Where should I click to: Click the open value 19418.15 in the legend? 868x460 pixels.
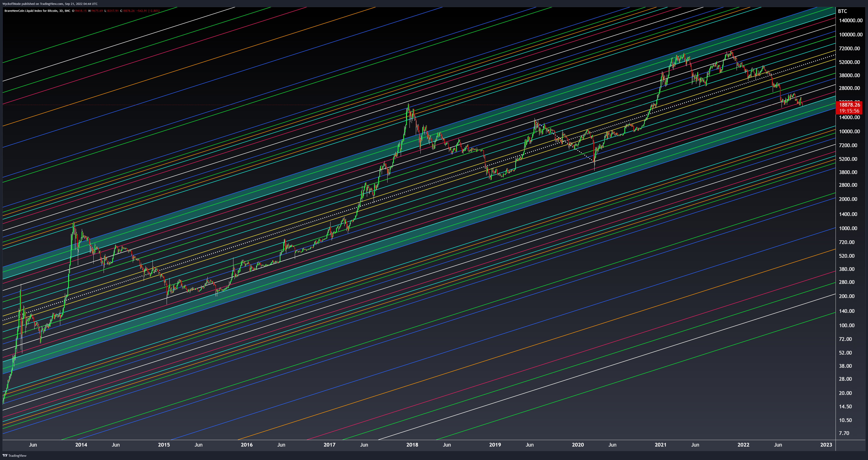pyautogui.click(x=80, y=11)
